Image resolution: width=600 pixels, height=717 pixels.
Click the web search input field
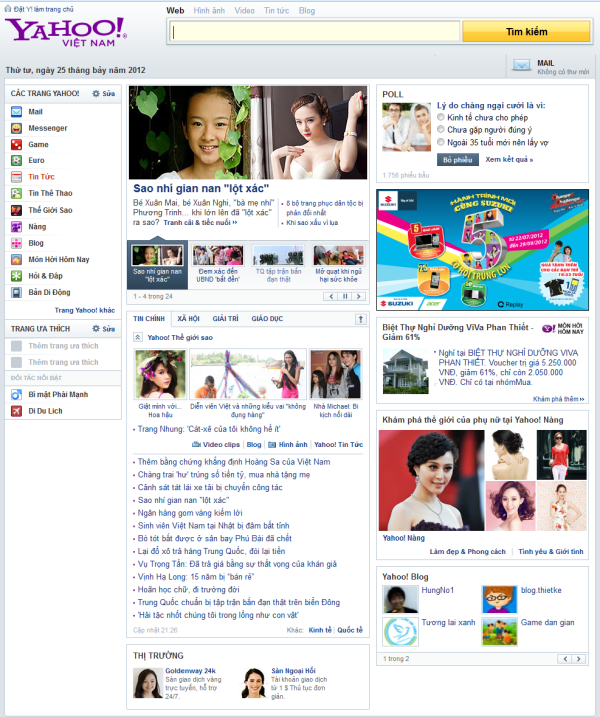click(x=315, y=32)
